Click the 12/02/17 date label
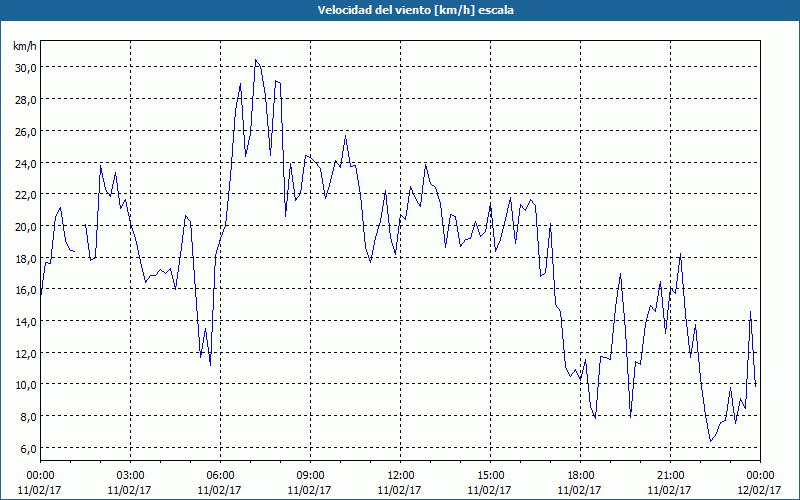This screenshot has height=500, width=800. 760,490
